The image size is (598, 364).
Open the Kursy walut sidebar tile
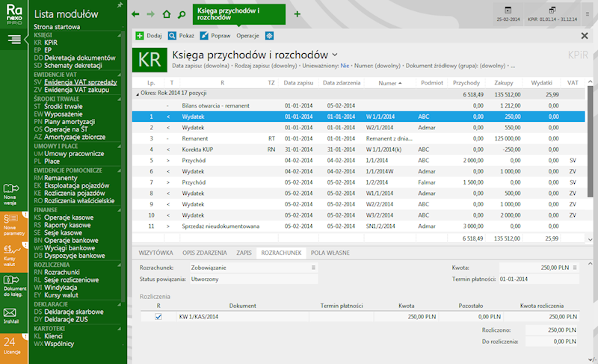click(x=14, y=254)
